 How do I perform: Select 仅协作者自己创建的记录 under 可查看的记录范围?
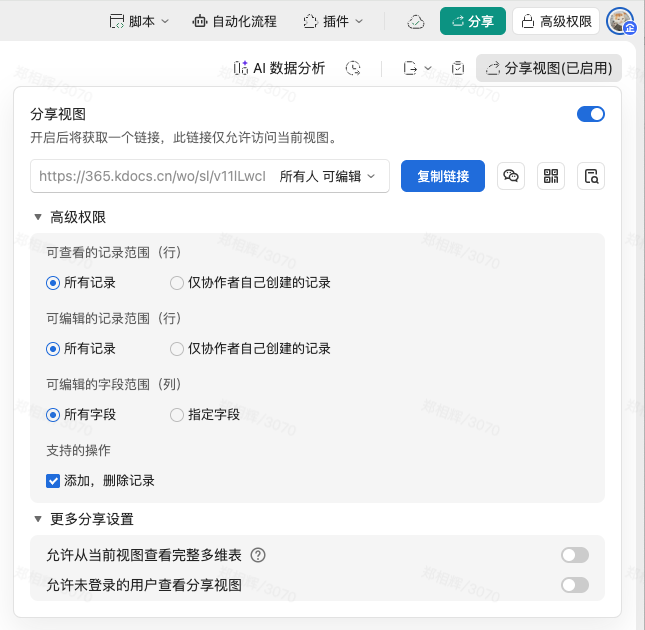pos(177,283)
